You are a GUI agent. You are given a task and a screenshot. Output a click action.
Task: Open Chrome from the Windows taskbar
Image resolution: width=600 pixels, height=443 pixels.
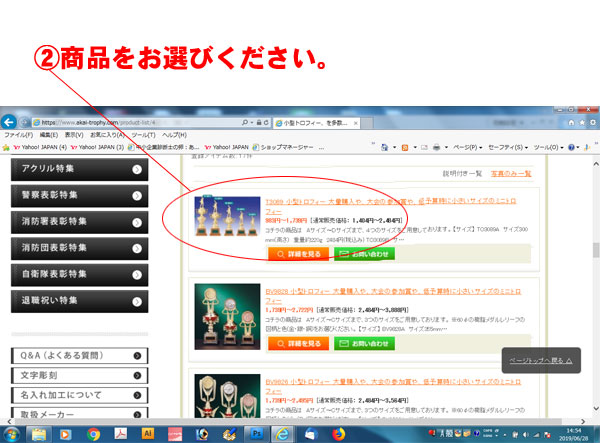93,433
